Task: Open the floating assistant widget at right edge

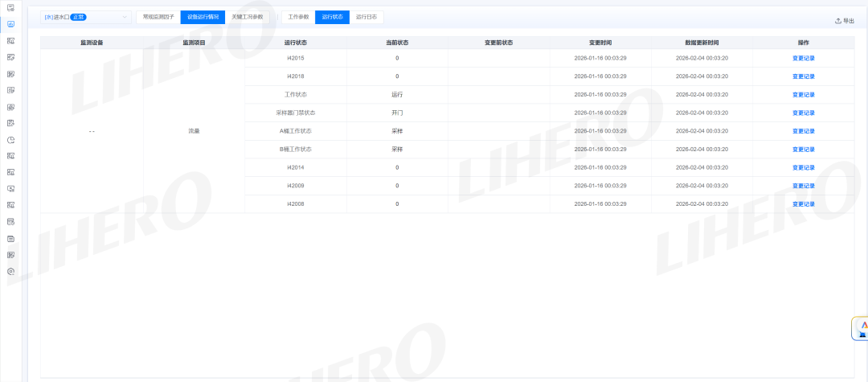Action: pyautogui.click(x=861, y=328)
